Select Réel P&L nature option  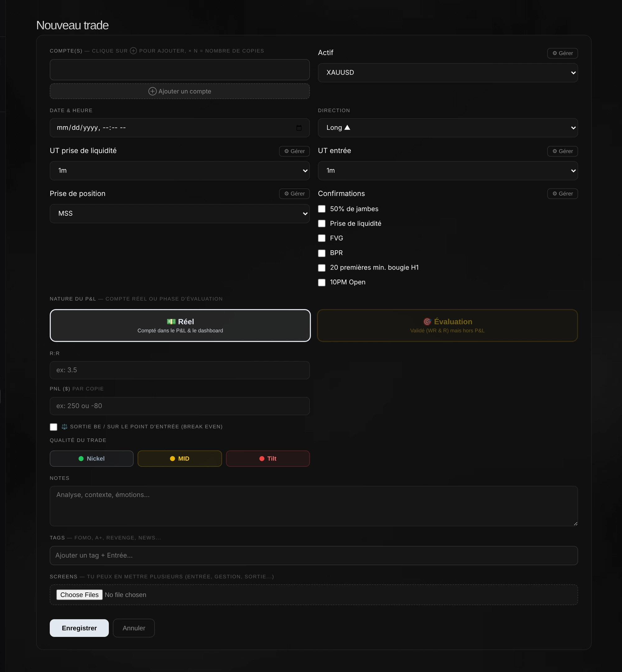(180, 325)
